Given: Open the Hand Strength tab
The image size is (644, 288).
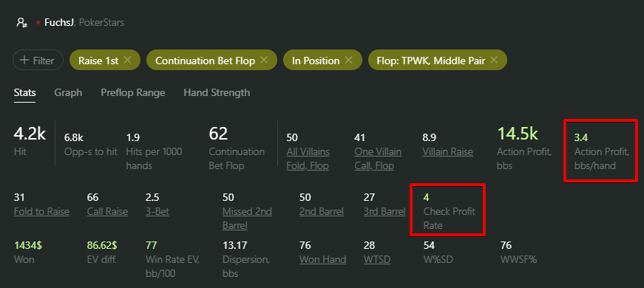Looking at the screenshot, I should (217, 93).
